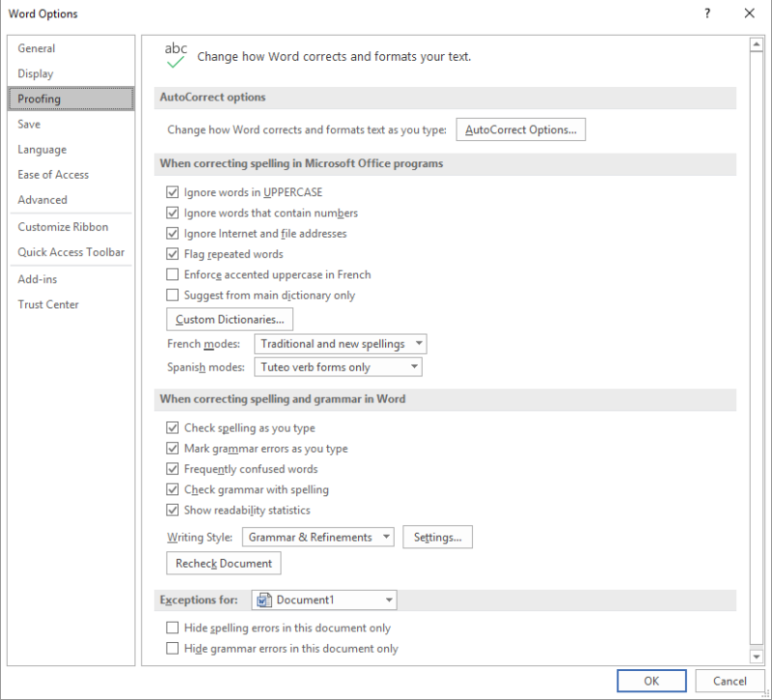Click the vertical scrollbar track
The image size is (772, 700).
click(757, 386)
